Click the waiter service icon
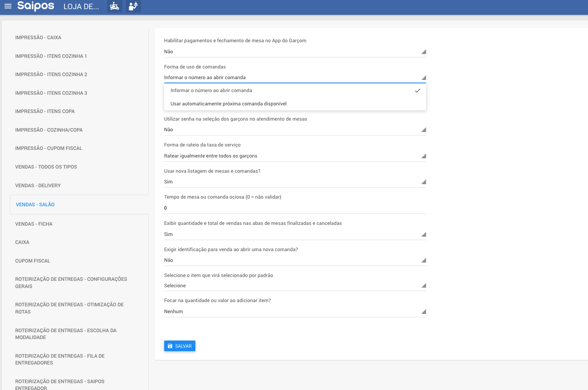This screenshot has width=588, height=390. click(x=133, y=6)
